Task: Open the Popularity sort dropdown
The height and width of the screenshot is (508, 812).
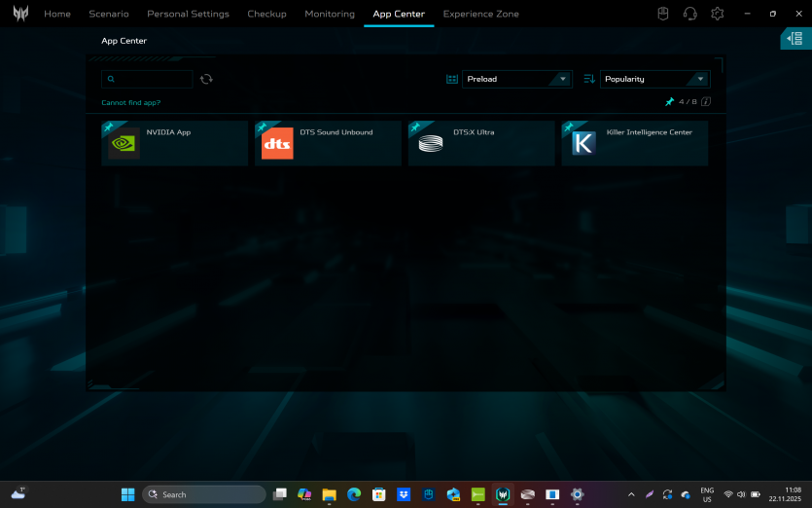Action: [654, 80]
